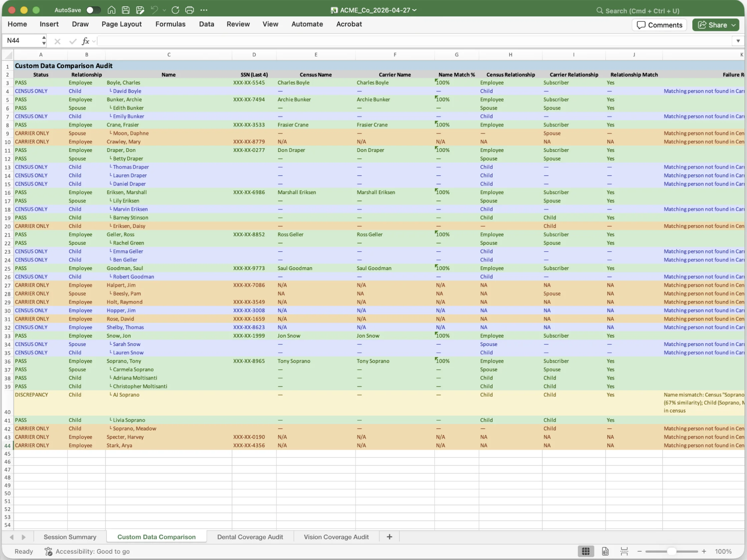This screenshot has height=560, width=747.
Task: Click the Redo circular arrow icon
Action: [175, 10]
